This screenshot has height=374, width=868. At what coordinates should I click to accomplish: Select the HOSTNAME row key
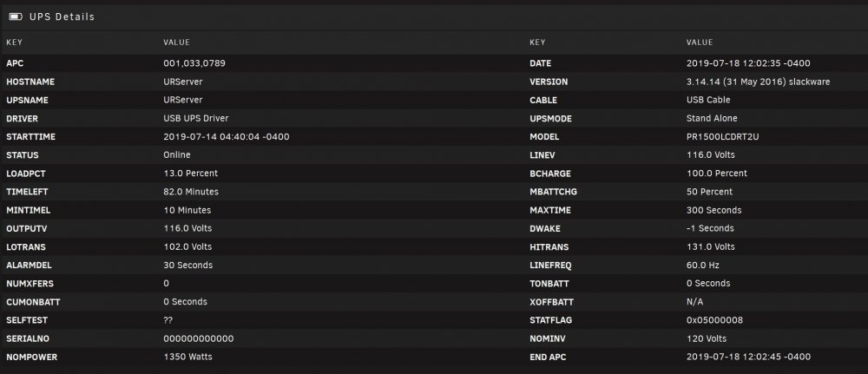(30, 82)
